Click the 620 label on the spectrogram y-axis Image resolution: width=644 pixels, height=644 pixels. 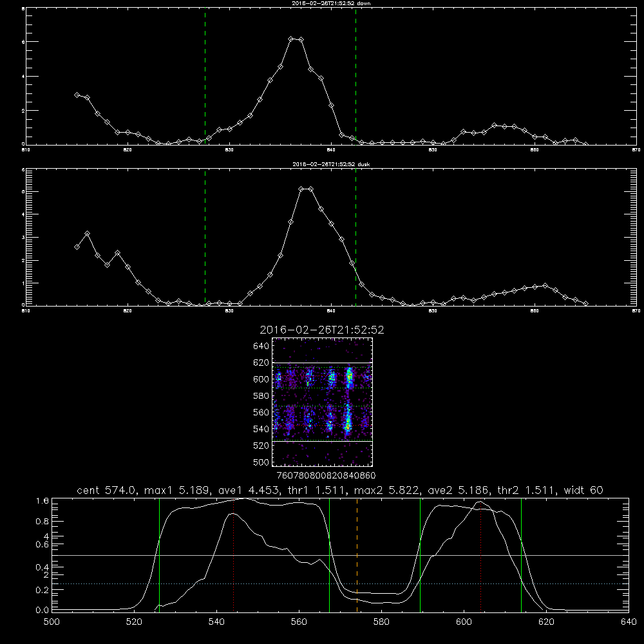(x=261, y=363)
